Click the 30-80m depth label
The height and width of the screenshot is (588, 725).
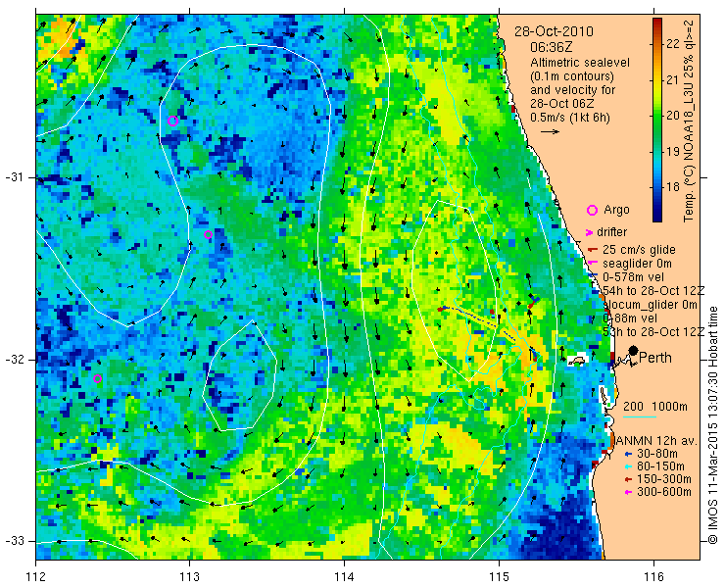657,454
